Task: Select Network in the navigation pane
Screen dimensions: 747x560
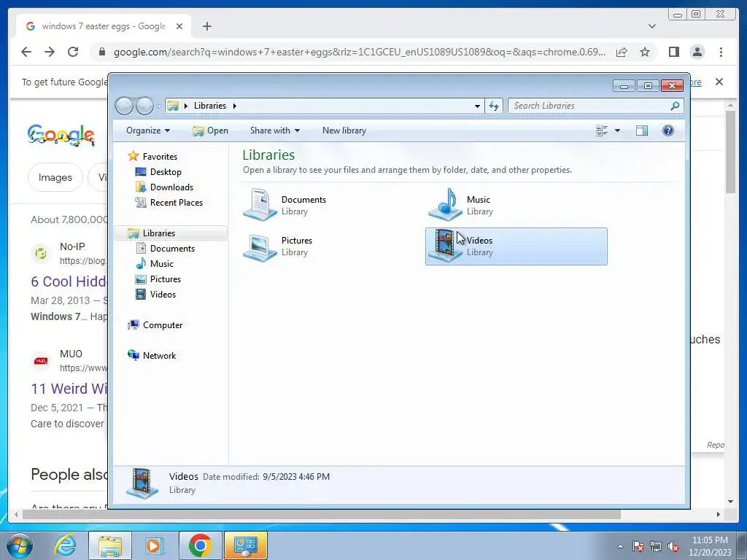Action: pyautogui.click(x=159, y=355)
